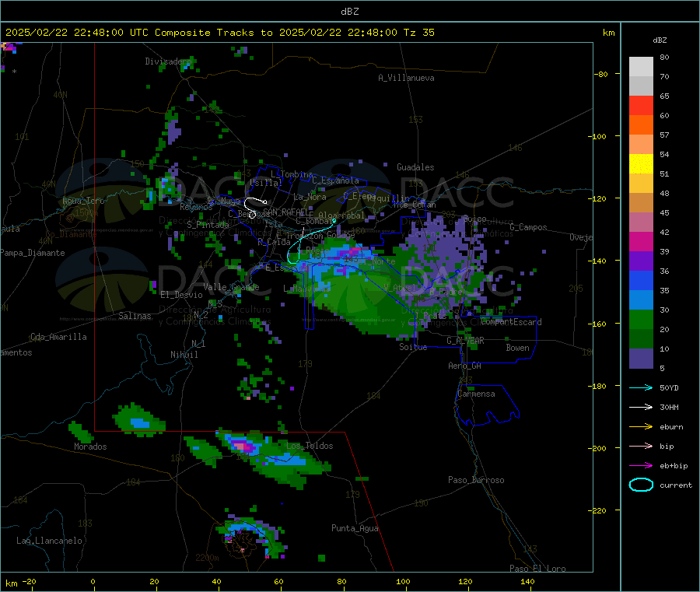Click the Lag.Llancanelo label

click(x=49, y=541)
